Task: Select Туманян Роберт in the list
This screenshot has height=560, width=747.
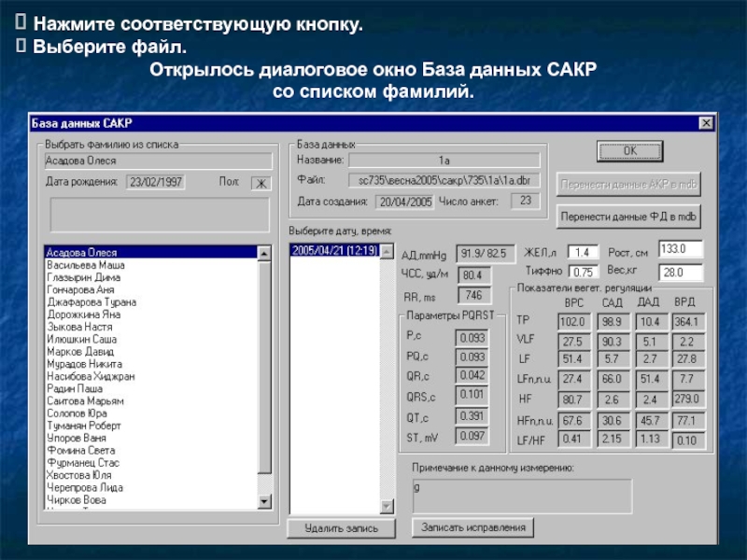Action: pyautogui.click(x=83, y=426)
